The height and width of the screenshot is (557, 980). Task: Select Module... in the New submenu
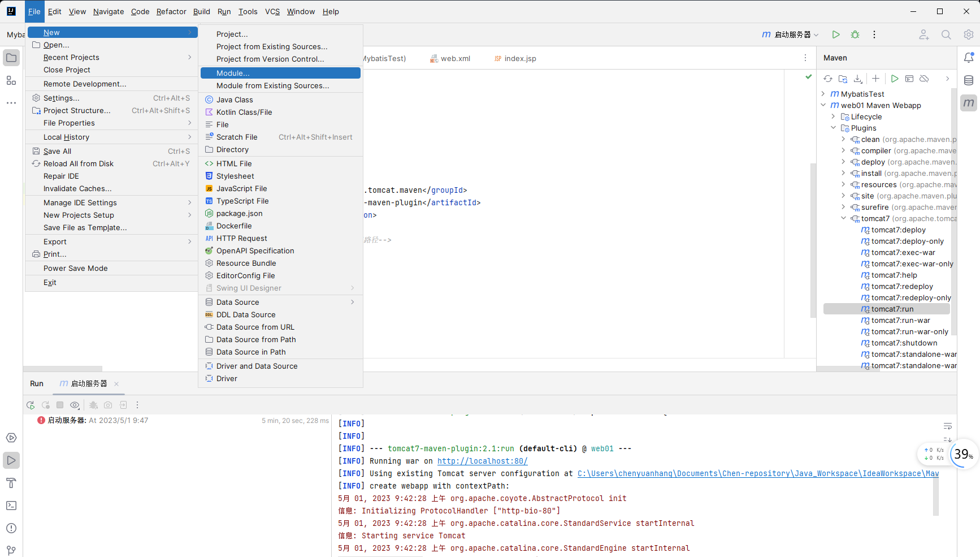[x=280, y=73]
